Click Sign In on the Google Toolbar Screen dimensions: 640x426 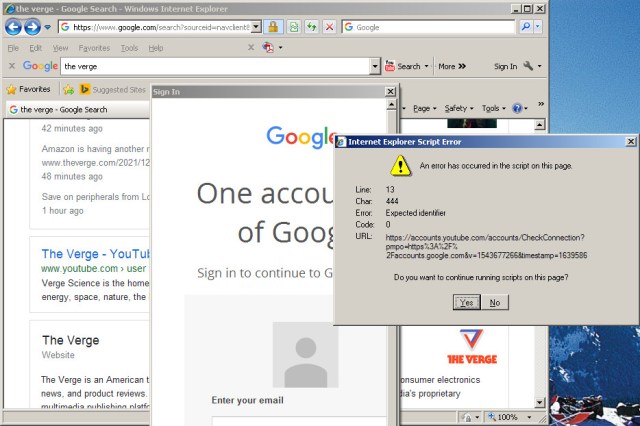505,67
